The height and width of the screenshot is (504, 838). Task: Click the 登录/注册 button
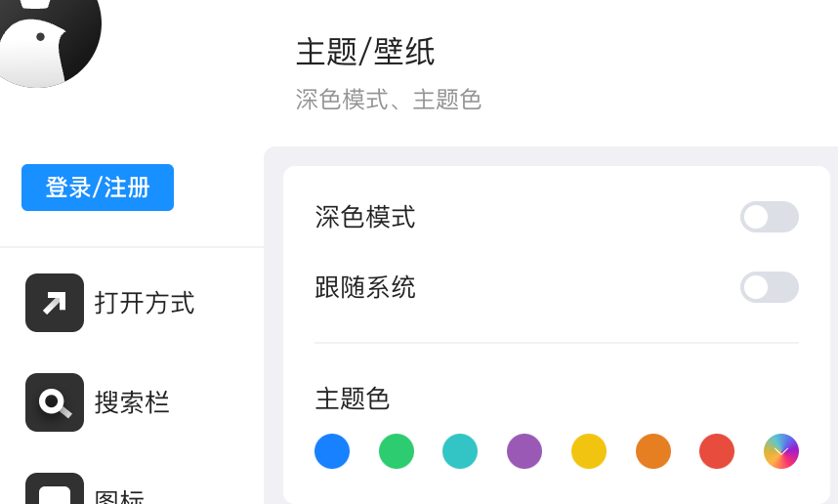98,188
